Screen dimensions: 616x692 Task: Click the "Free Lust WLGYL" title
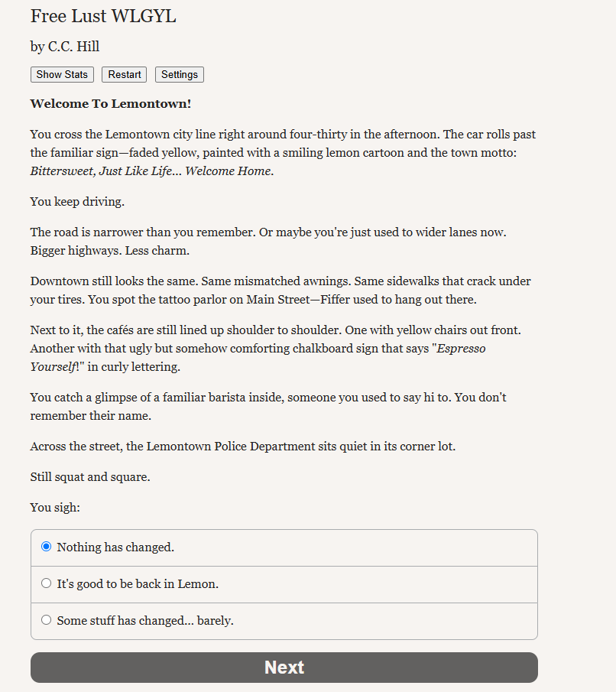coord(103,16)
